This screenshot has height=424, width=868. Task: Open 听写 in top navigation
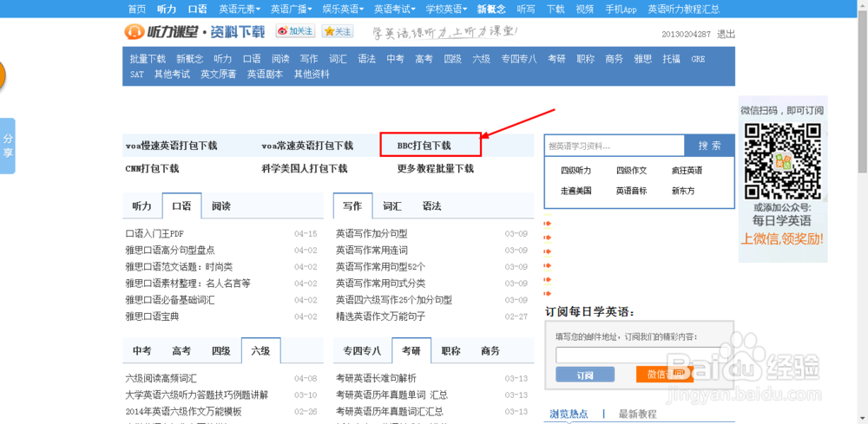coord(526,9)
